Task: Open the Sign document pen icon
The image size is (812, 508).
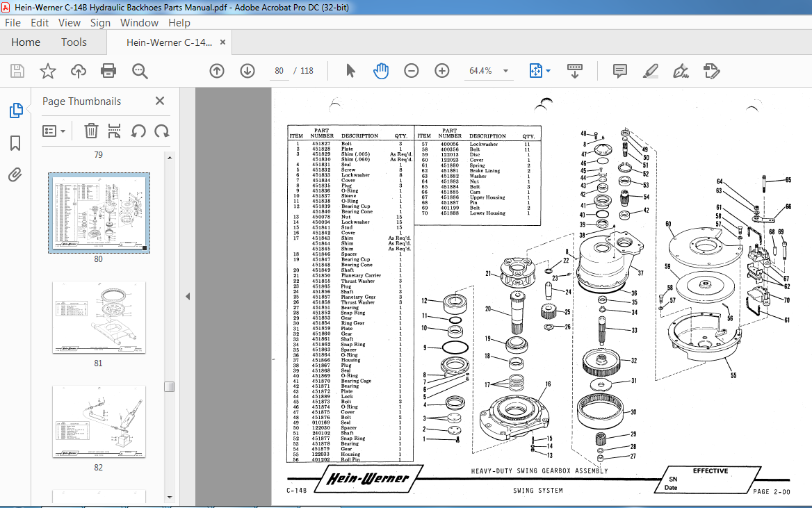Action: click(x=681, y=71)
